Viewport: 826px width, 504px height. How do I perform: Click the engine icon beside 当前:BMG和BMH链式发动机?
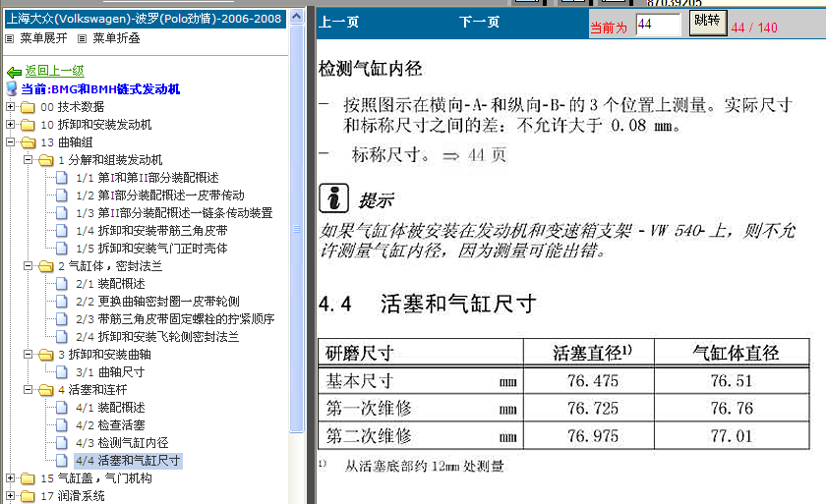click(13, 89)
